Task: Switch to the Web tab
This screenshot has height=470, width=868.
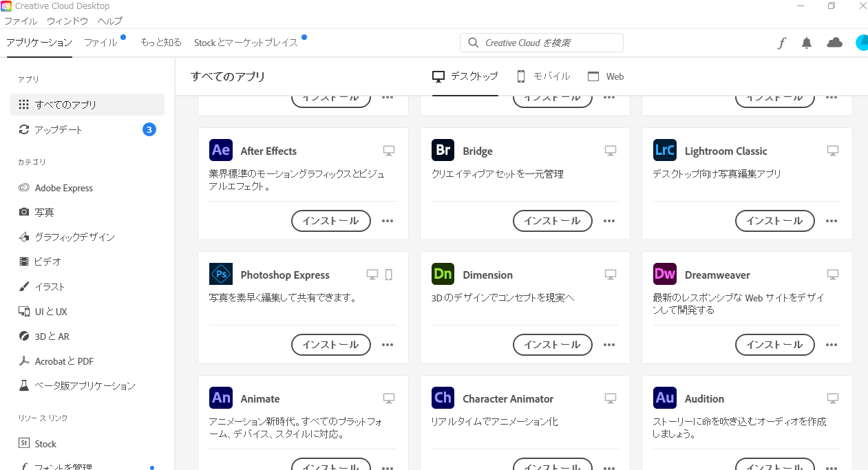Action: (606, 76)
